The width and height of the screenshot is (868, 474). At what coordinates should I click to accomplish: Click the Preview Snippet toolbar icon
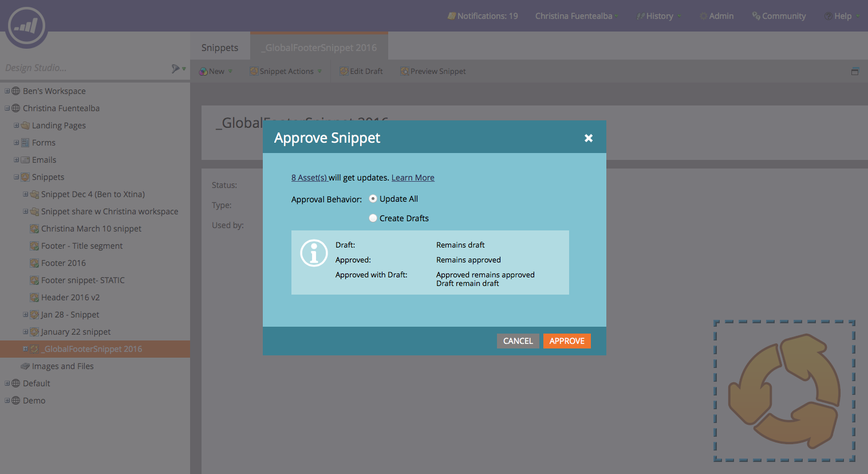coord(404,71)
